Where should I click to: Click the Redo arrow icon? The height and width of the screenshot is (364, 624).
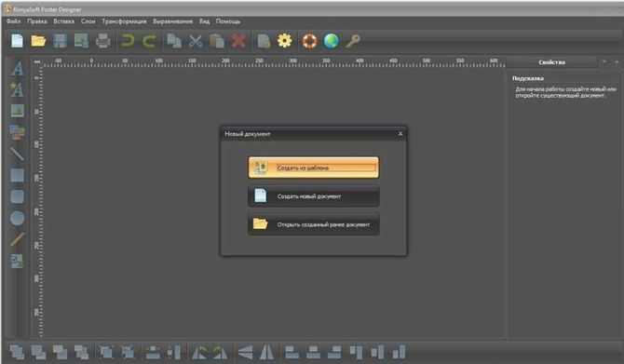pyautogui.click(x=149, y=41)
